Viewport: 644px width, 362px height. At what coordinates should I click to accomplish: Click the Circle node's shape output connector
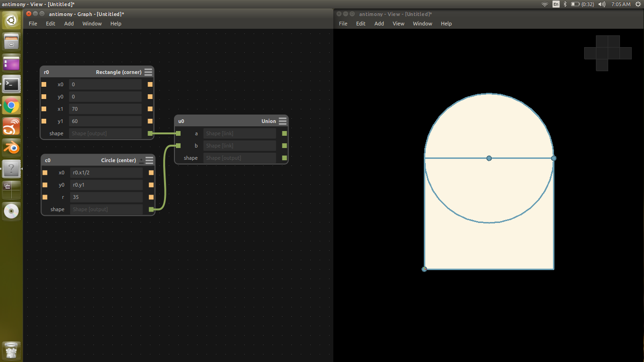pyautogui.click(x=150, y=209)
